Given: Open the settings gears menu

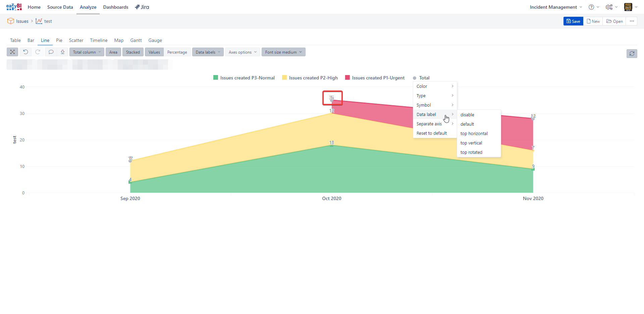Looking at the screenshot, I should (x=611, y=7).
